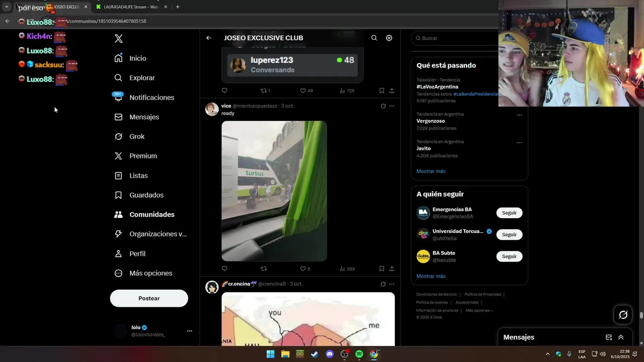Image resolution: width=644 pixels, height=362 pixels.
Task: Open vice's profile avatar
Action: pos(212,109)
